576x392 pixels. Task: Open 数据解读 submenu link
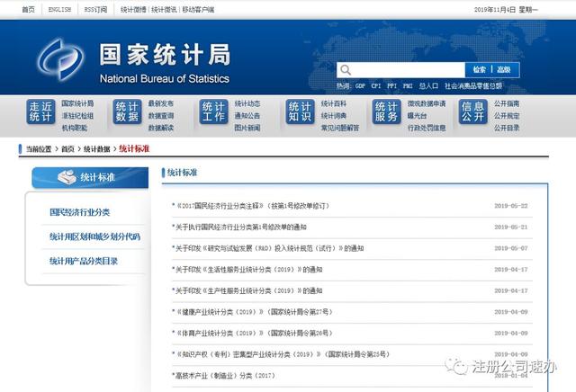click(x=161, y=128)
